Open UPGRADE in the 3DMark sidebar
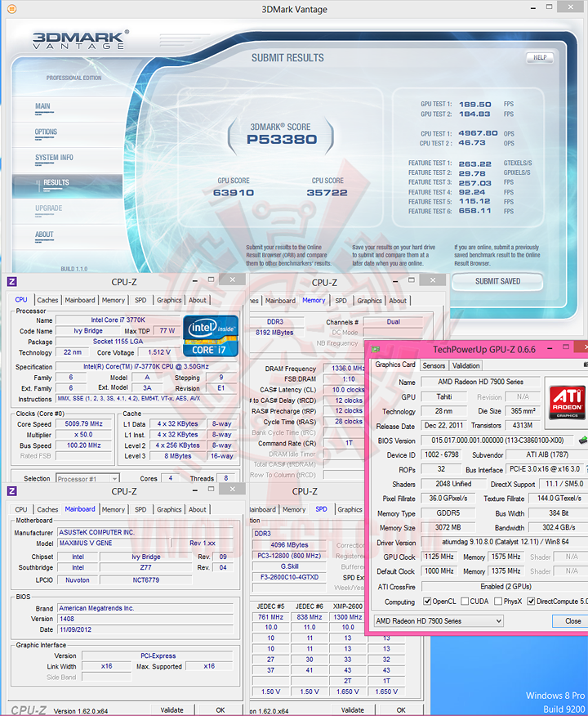Image resolution: width=588 pixels, height=716 pixels. point(48,208)
